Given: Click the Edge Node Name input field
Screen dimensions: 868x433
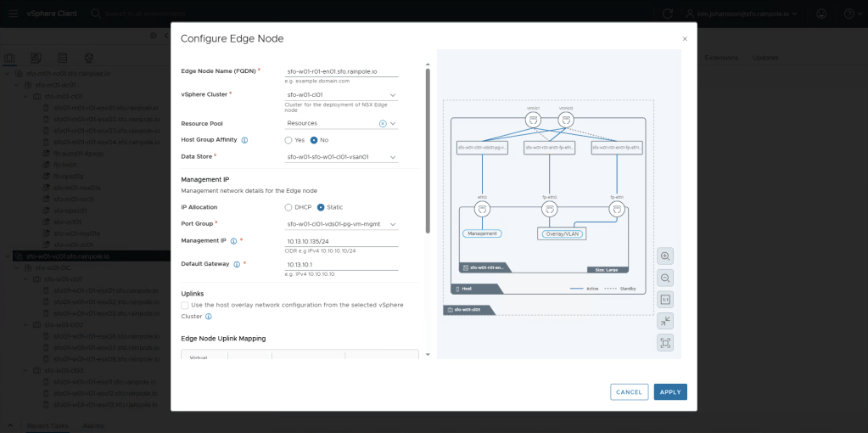Looking at the screenshot, I should coord(341,71).
